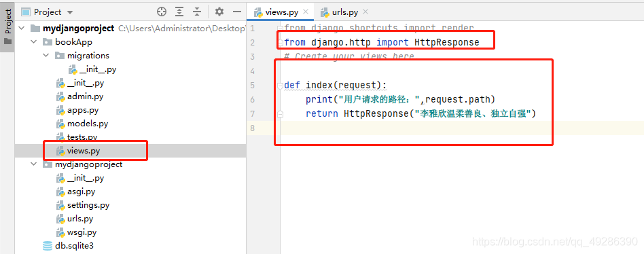Click the comment text on line 3

pos(349,56)
